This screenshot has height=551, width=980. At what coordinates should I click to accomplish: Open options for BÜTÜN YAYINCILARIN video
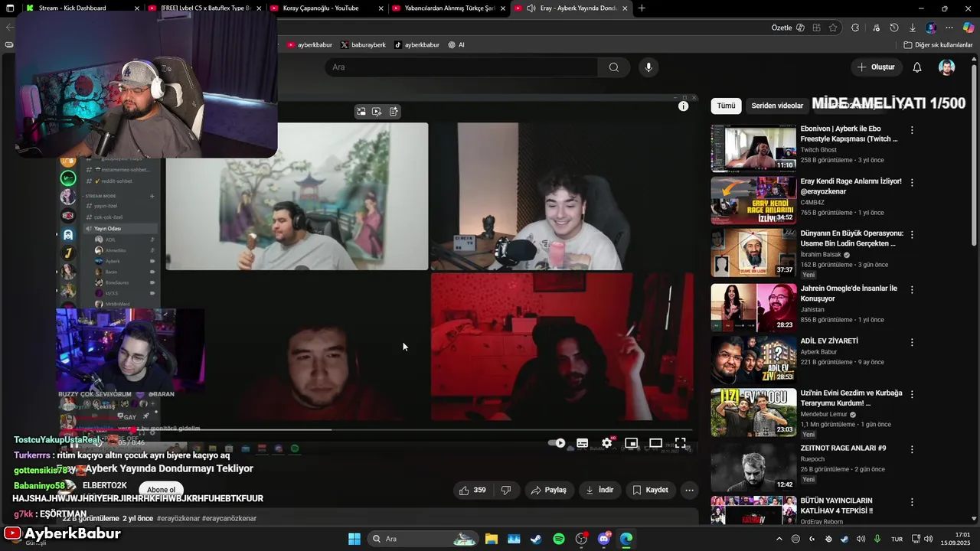(x=912, y=502)
